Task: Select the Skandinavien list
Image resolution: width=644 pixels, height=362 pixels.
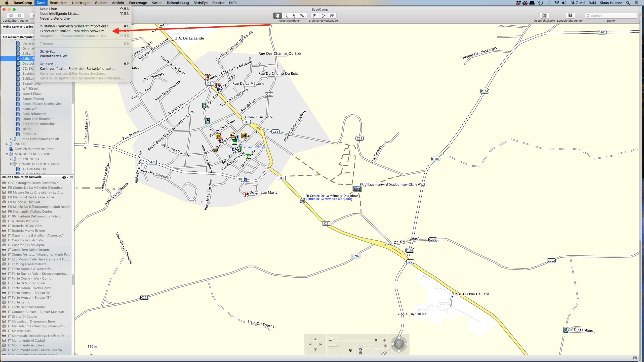Action: tap(32, 83)
